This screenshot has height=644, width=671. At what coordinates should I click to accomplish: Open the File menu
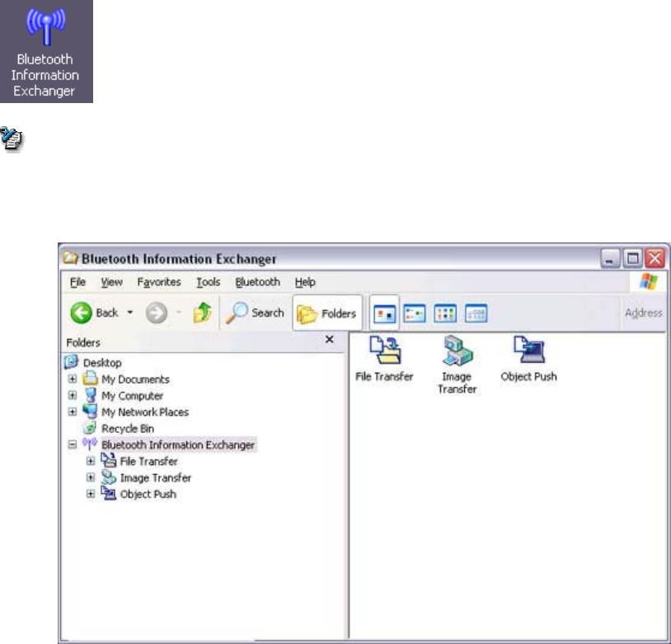[77, 282]
